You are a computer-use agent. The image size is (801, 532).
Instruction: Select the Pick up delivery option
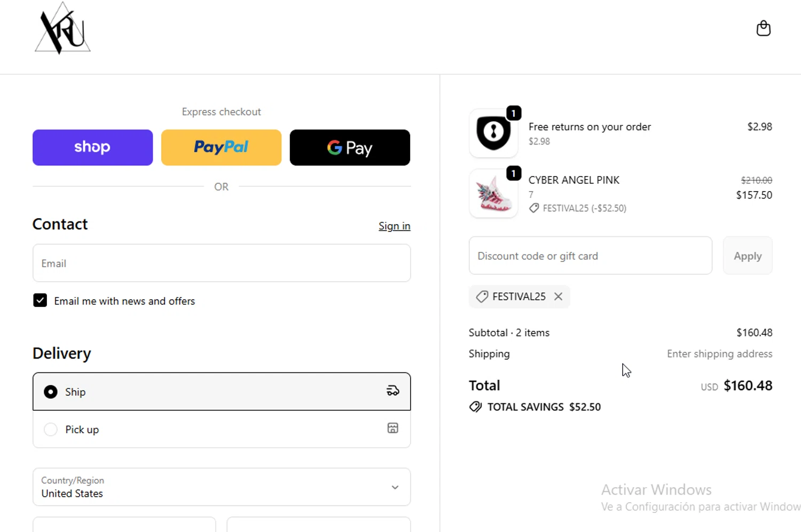coord(222,429)
